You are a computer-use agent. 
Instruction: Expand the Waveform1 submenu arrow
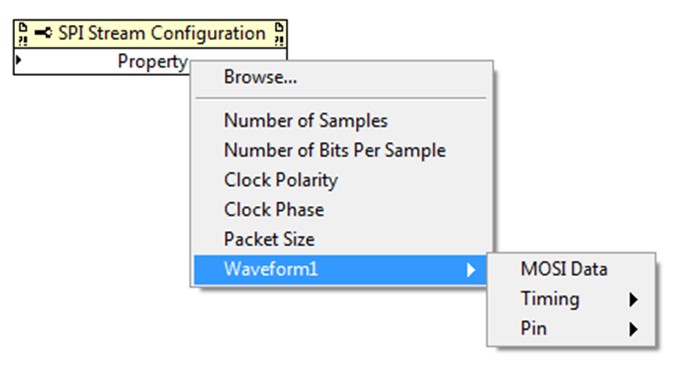click(x=471, y=270)
